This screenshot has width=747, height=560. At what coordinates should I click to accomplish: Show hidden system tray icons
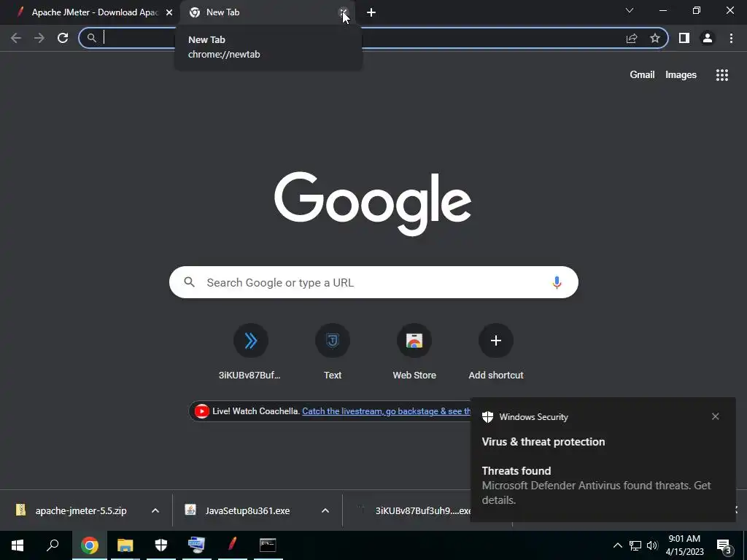pos(617,545)
